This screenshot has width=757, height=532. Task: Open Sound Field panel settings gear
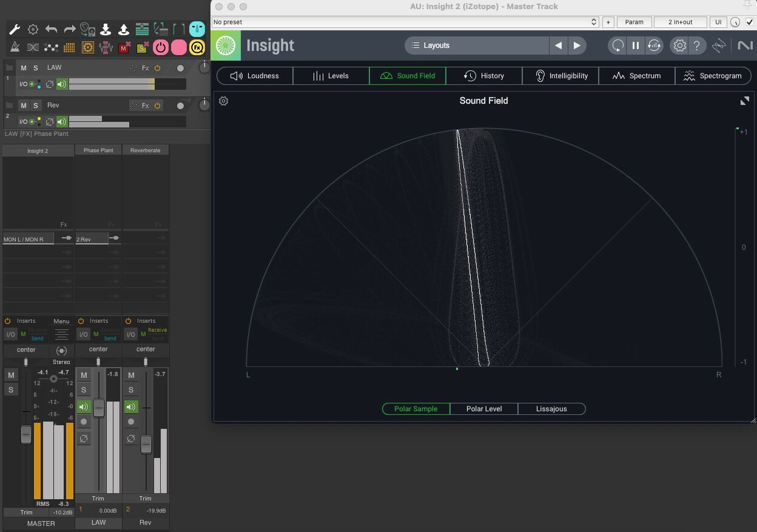tap(223, 101)
